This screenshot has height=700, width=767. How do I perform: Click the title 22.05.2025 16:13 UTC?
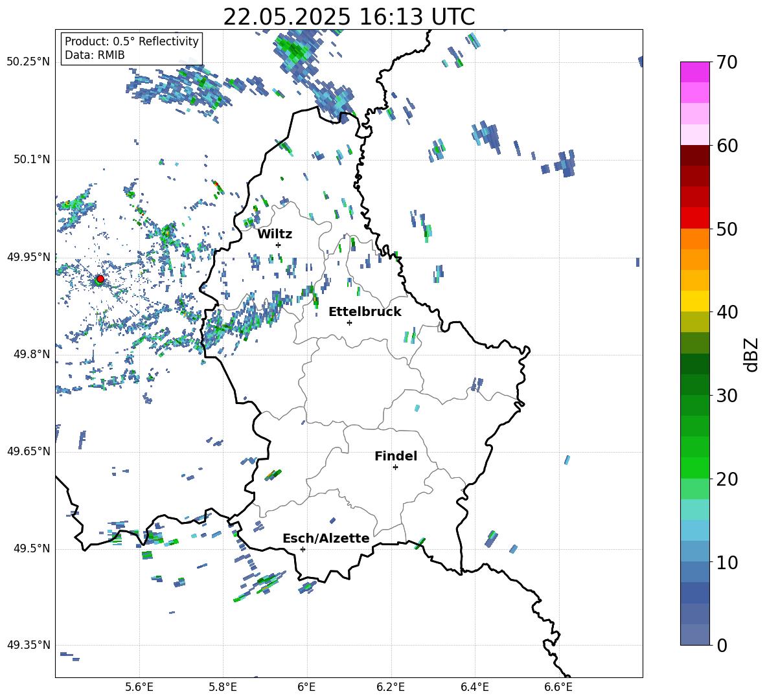(349, 17)
